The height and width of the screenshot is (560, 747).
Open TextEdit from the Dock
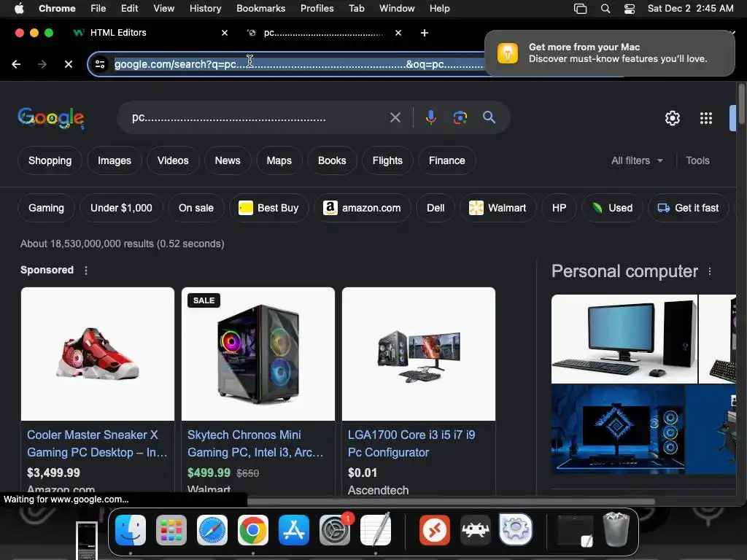pos(376,530)
